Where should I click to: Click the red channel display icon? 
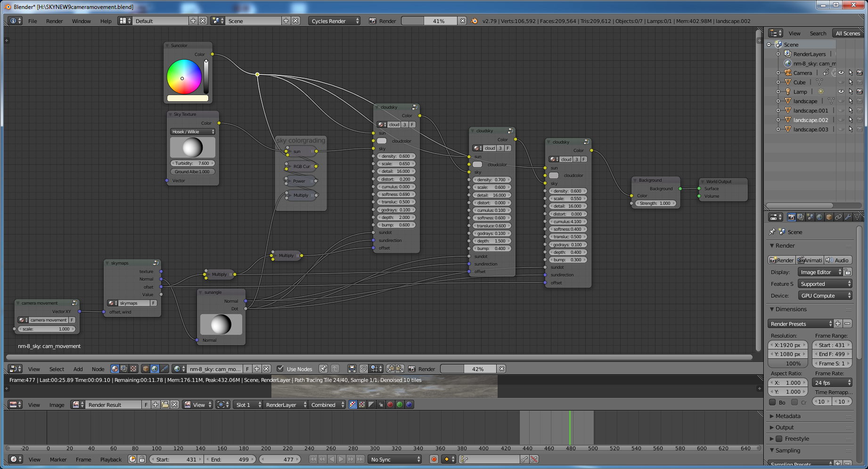click(x=390, y=404)
